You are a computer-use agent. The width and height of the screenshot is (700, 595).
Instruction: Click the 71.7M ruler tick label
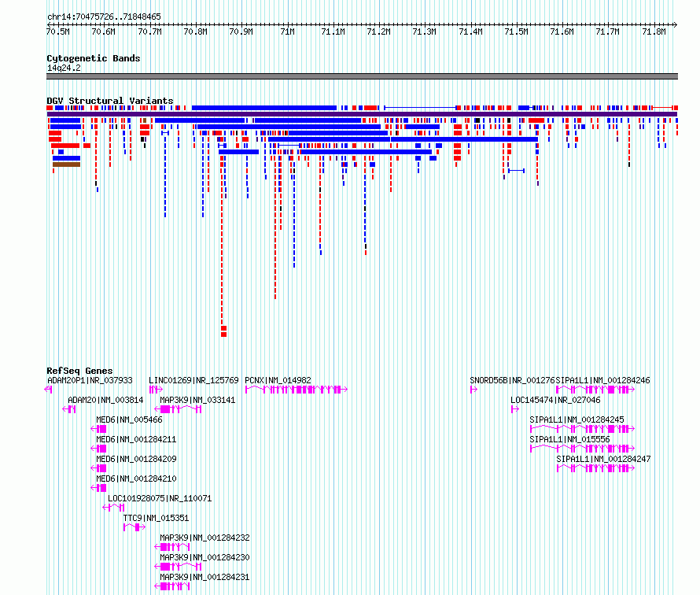608,31
